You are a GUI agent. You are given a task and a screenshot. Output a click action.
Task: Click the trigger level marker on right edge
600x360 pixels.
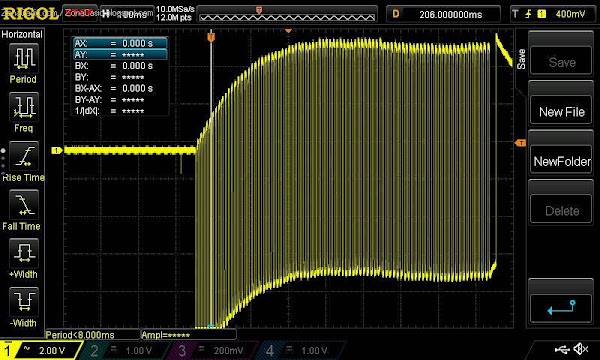pos(520,143)
